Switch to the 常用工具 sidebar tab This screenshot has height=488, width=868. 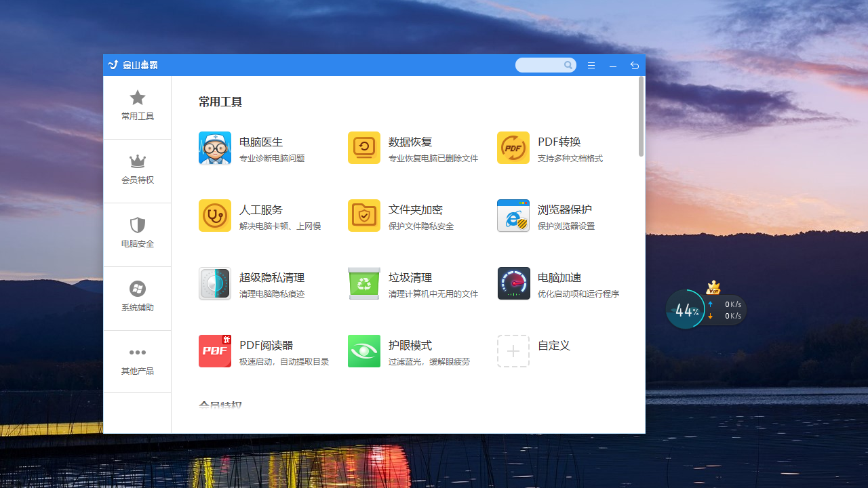(138, 106)
